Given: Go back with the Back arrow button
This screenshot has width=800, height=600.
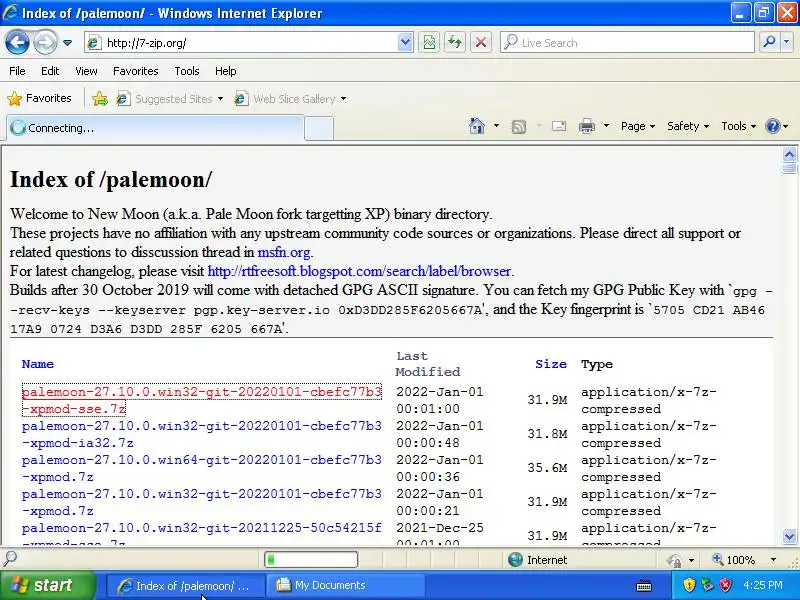Looking at the screenshot, I should point(17,42).
